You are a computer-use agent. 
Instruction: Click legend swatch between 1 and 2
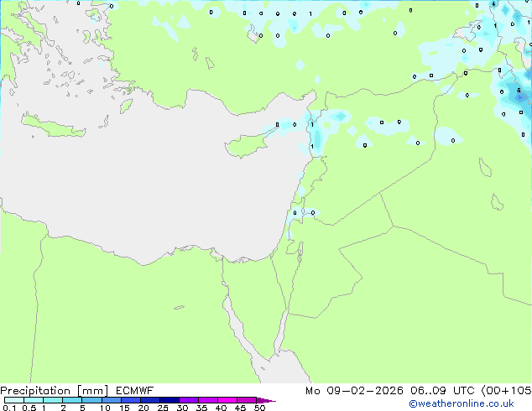click(x=53, y=400)
